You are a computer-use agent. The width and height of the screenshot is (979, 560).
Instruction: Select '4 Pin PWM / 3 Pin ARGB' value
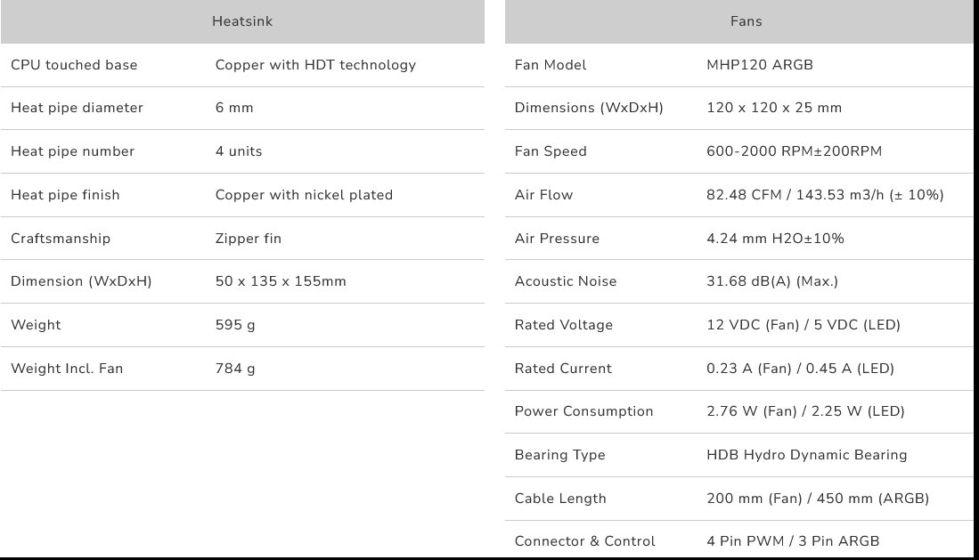(x=793, y=541)
